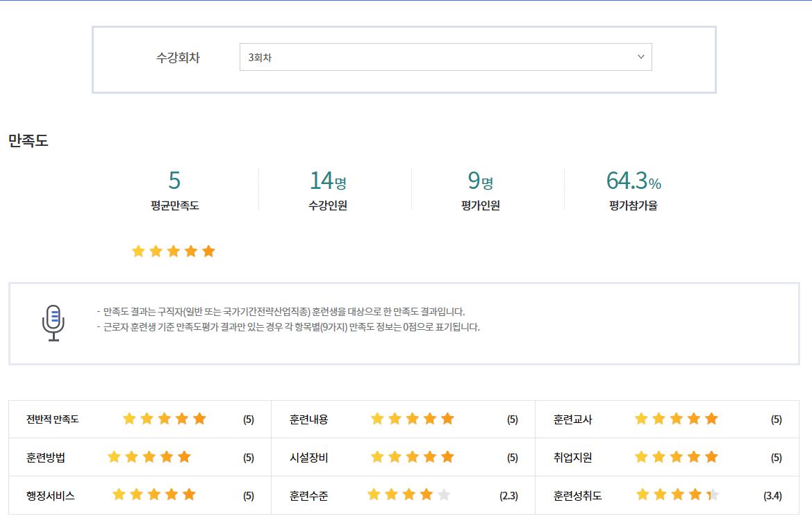812x532 pixels.
Task: Click the stars under 평균만족도
Action: (x=174, y=251)
